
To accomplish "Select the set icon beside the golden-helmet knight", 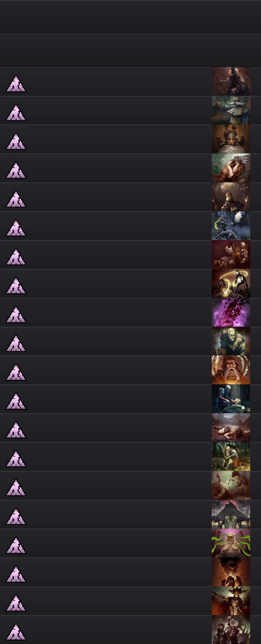I will pos(16,199).
